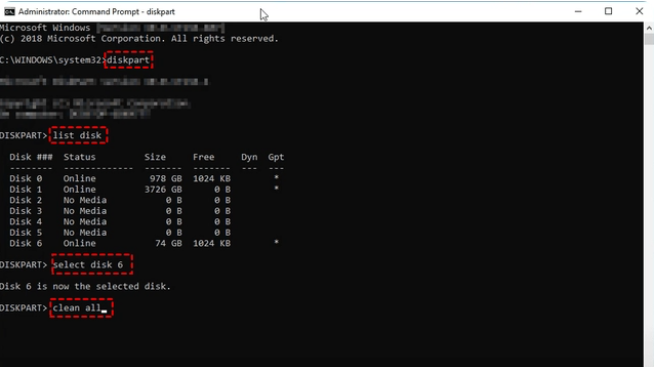
Task: Click the Disk 2 'No Media' status
Action: pyautogui.click(x=85, y=200)
